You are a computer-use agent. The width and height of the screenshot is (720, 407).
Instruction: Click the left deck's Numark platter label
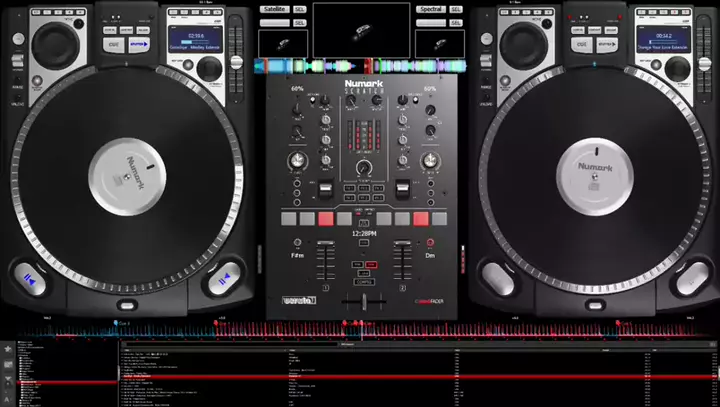127,177
